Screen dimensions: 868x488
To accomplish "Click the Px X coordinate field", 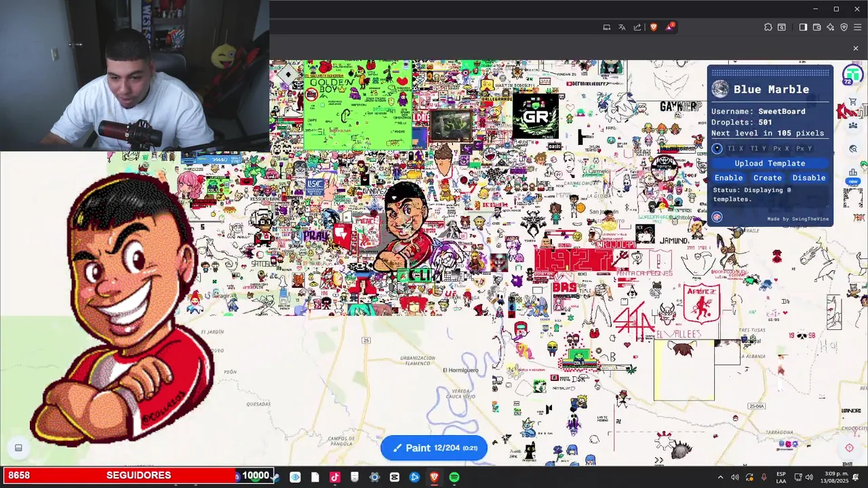I will point(782,148).
